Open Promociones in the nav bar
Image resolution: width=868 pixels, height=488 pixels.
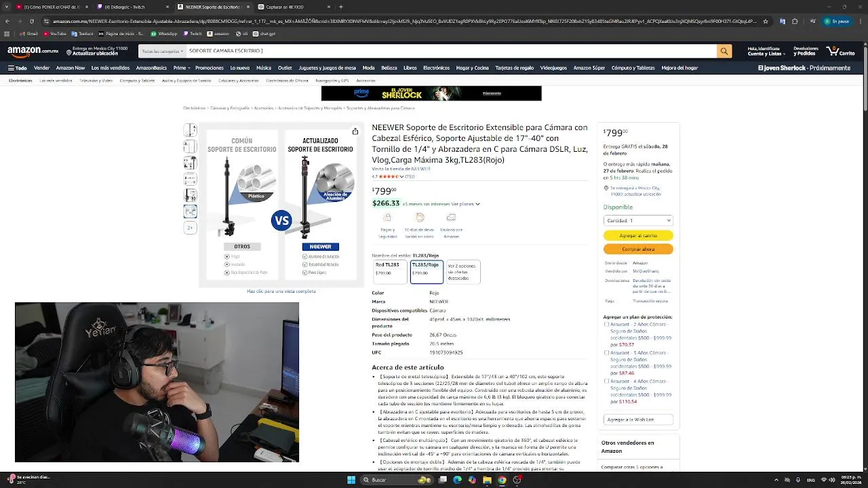[x=210, y=68]
